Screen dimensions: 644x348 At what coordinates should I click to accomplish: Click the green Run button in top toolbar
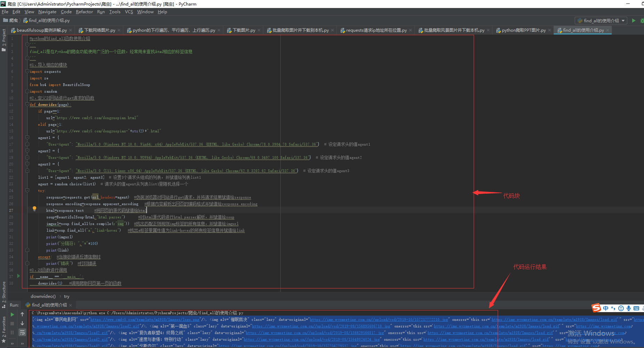(634, 21)
